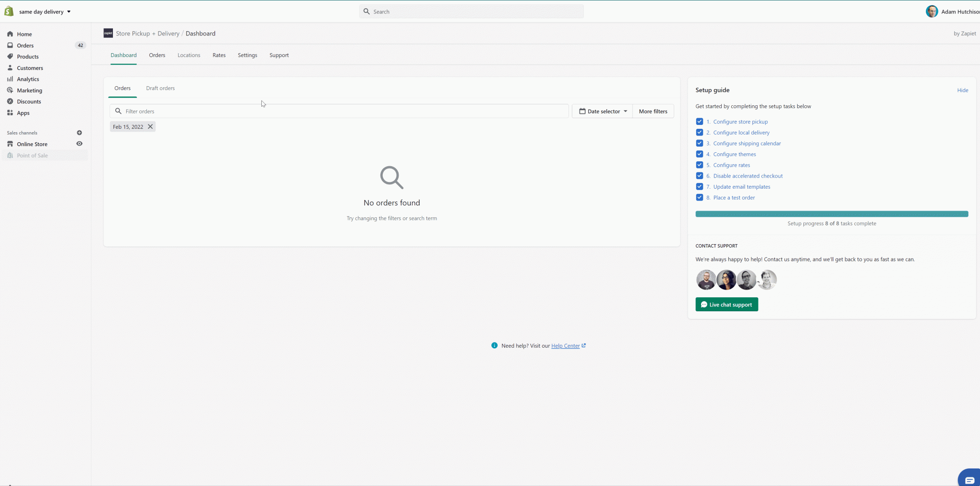
Task: Add a sales channel with plus icon
Action: point(79,133)
